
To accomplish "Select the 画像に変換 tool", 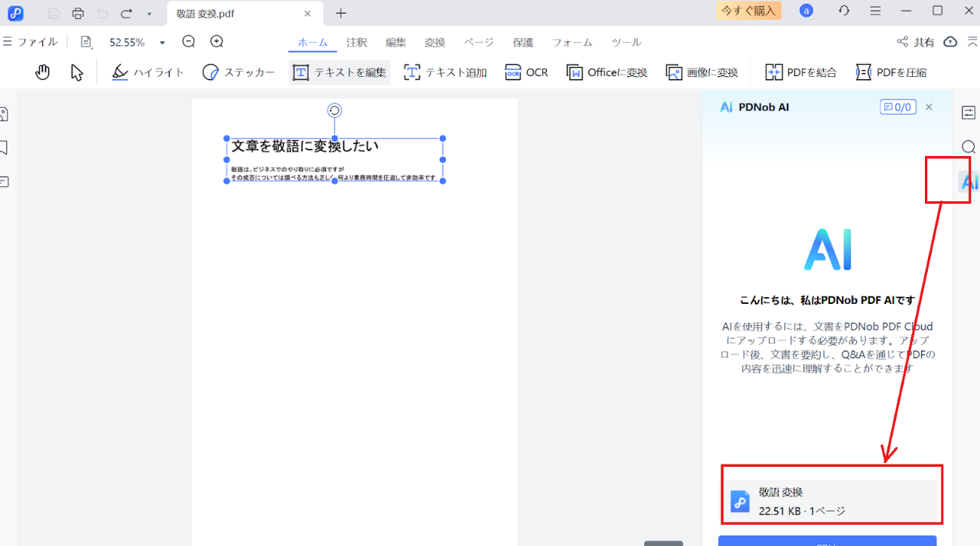I will (x=701, y=72).
